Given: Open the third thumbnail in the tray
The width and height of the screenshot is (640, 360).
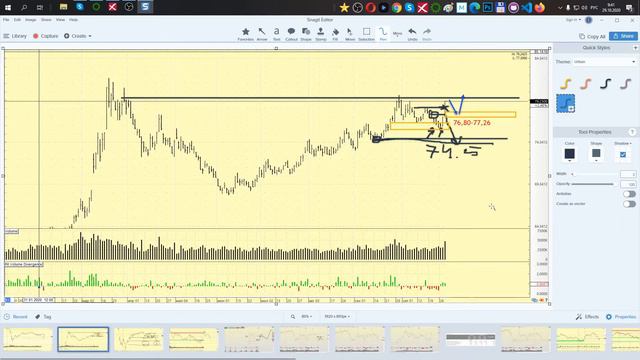Looking at the screenshot, I should (138, 339).
